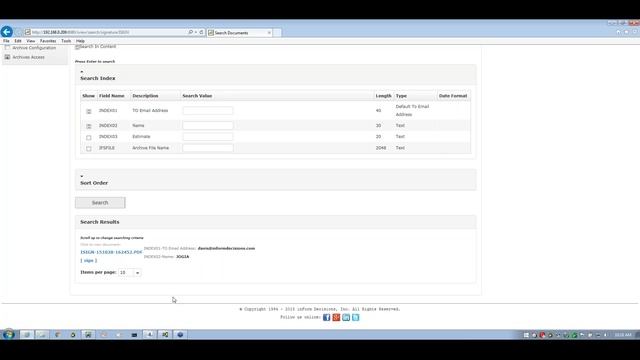Click the Search Results section heading

point(100,222)
